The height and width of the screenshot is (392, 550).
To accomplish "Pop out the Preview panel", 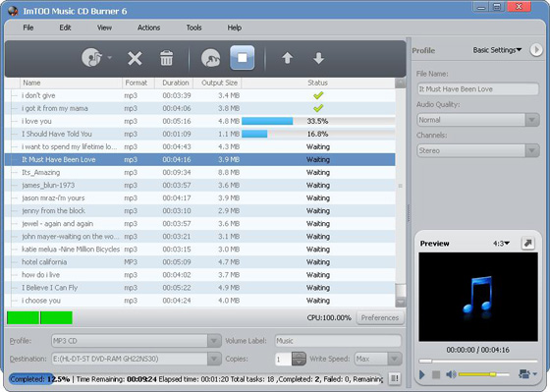I will (528, 243).
